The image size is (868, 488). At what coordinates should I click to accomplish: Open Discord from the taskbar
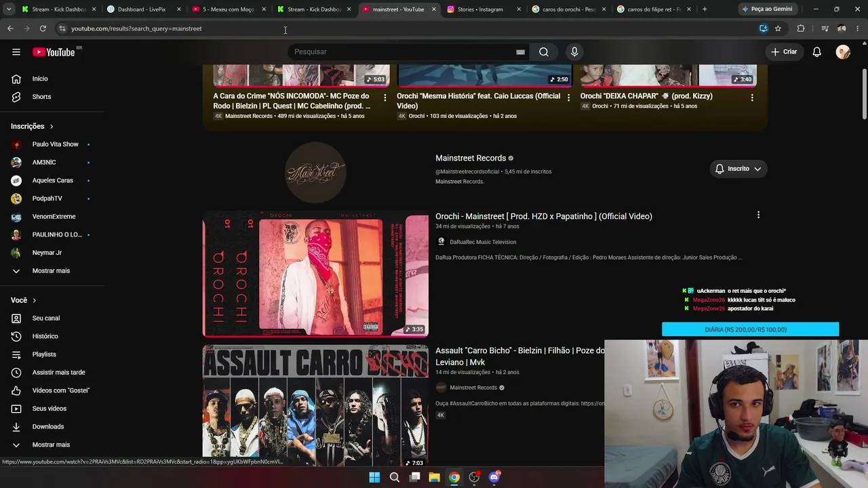coord(494,477)
